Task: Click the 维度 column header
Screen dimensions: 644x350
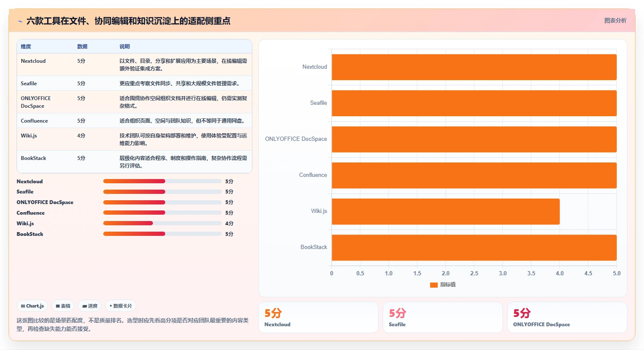Action: click(x=26, y=47)
